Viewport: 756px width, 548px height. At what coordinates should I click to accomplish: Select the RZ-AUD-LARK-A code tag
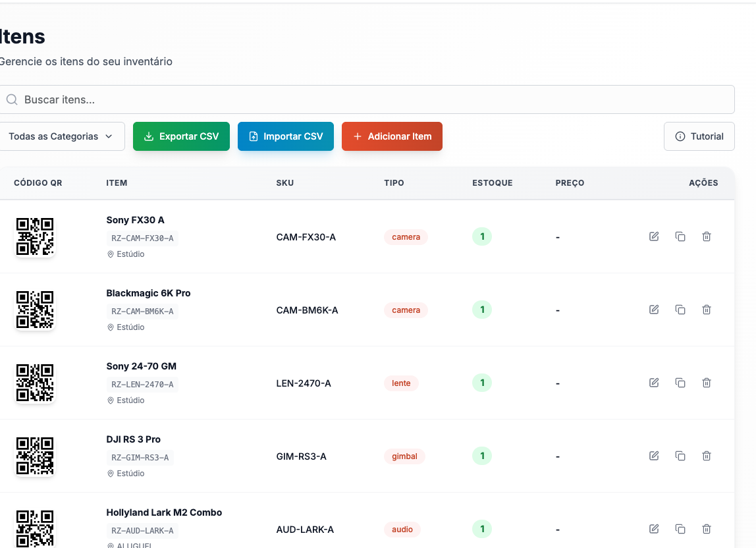(142, 531)
